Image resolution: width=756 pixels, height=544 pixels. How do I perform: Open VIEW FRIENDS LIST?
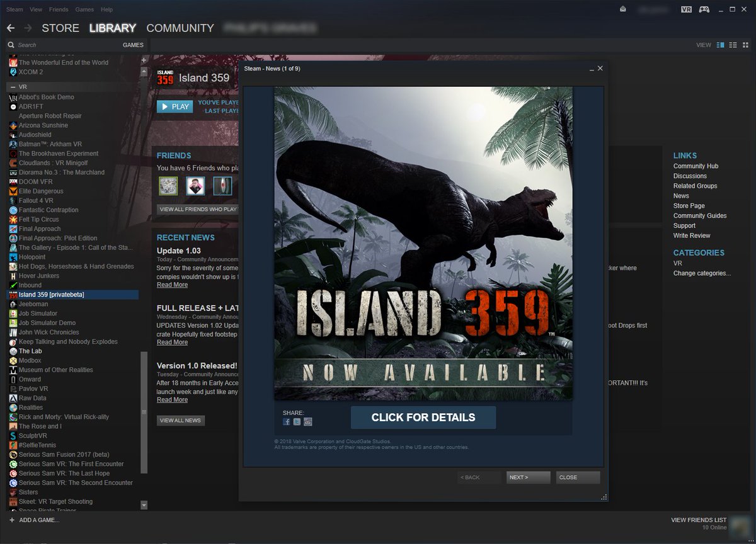[x=699, y=520]
